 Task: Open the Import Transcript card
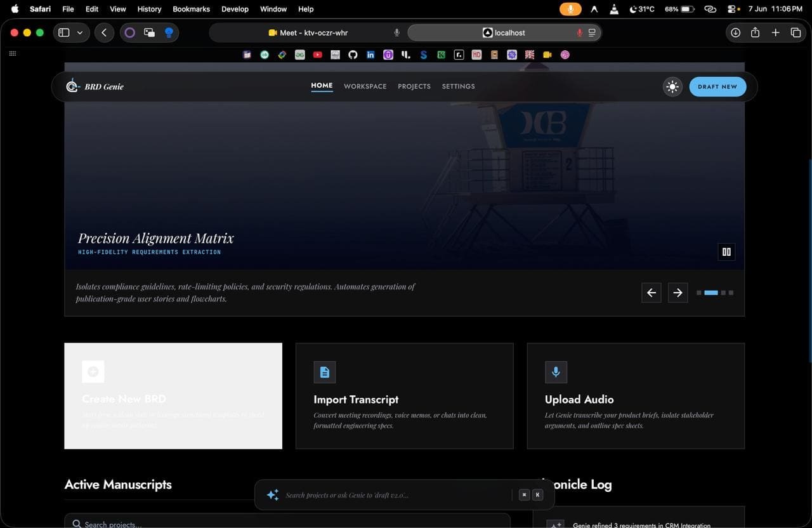(404, 396)
